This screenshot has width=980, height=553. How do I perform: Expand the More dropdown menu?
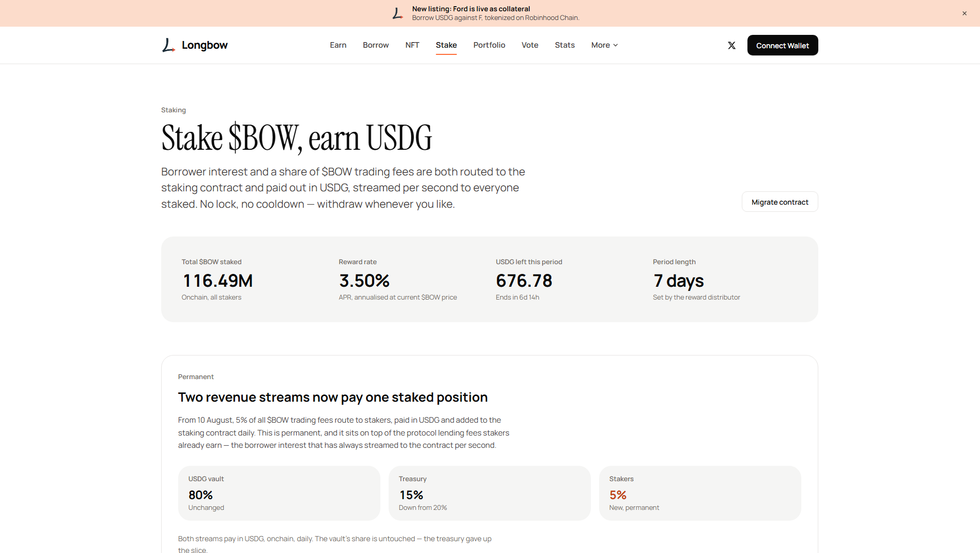tap(604, 45)
